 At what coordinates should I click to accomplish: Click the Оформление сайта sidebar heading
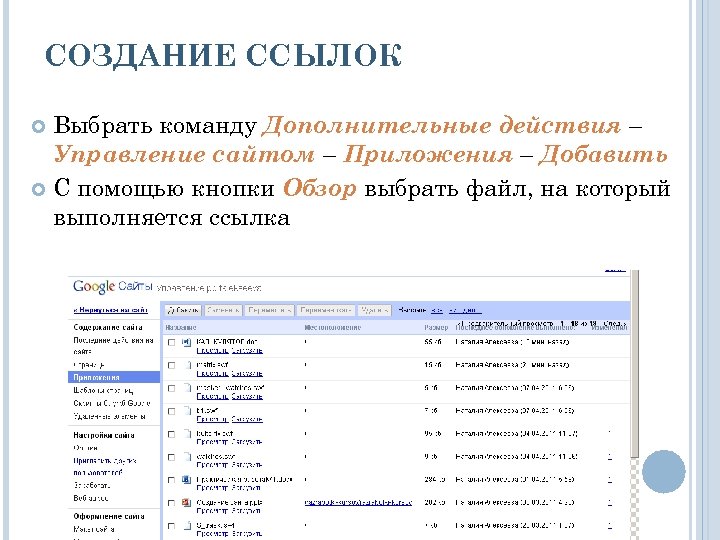click(109, 516)
